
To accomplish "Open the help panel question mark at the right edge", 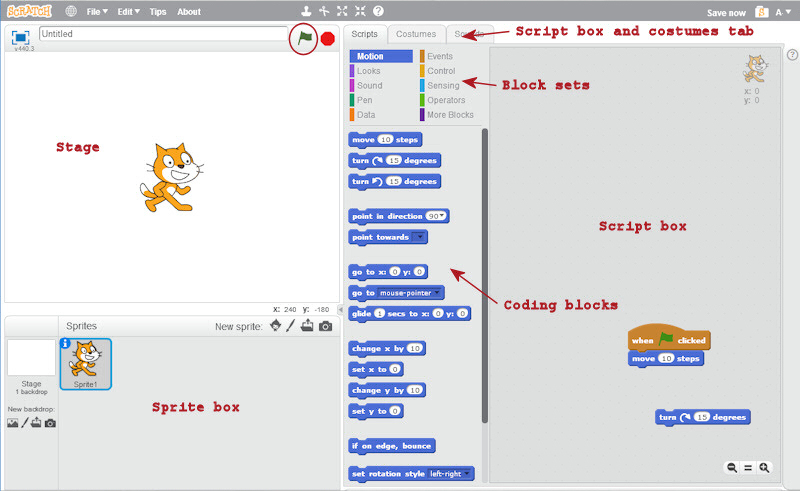I will 792,55.
